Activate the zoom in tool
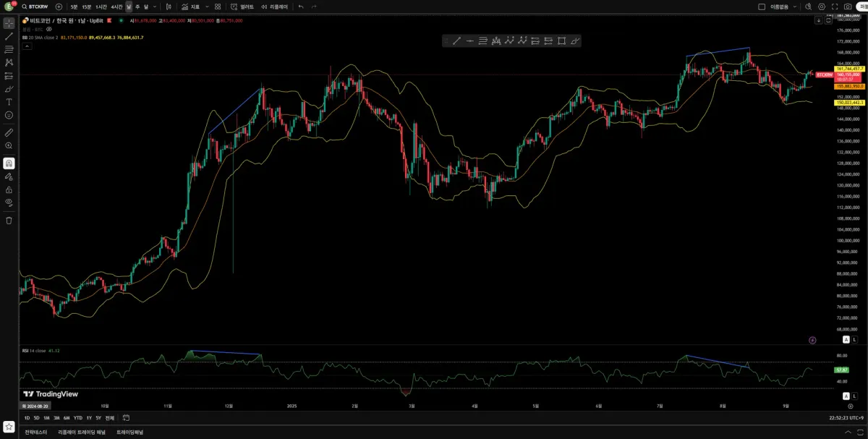This screenshot has width=868, height=439. pos(9,145)
